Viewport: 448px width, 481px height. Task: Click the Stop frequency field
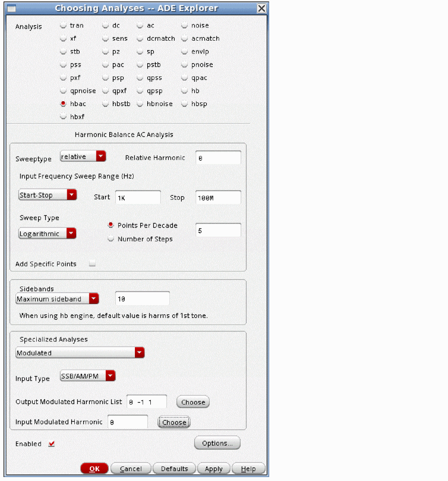click(x=218, y=197)
